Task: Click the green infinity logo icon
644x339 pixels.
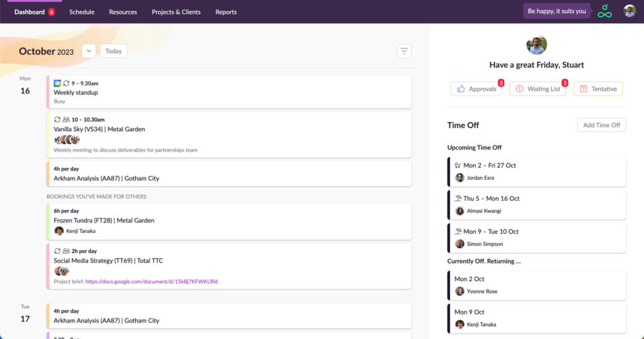Action: [x=604, y=11]
